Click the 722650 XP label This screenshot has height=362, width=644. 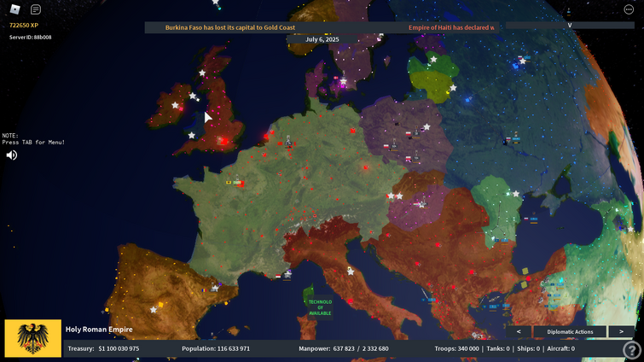tap(24, 25)
